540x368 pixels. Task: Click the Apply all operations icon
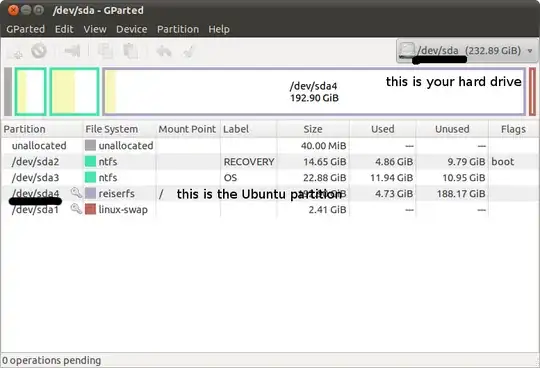click(189, 52)
